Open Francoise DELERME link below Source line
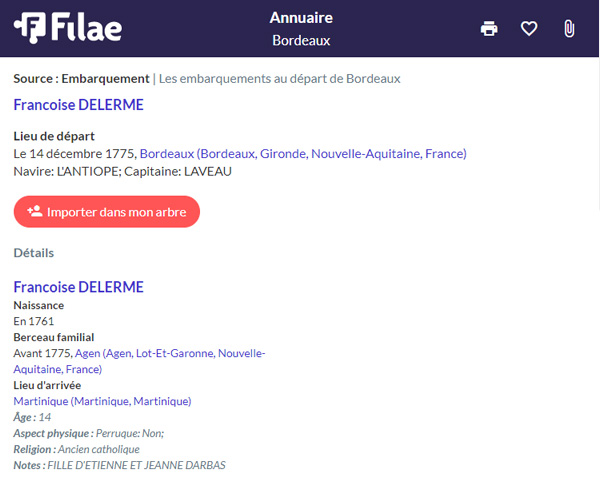600x485 pixels. [78, 105]
